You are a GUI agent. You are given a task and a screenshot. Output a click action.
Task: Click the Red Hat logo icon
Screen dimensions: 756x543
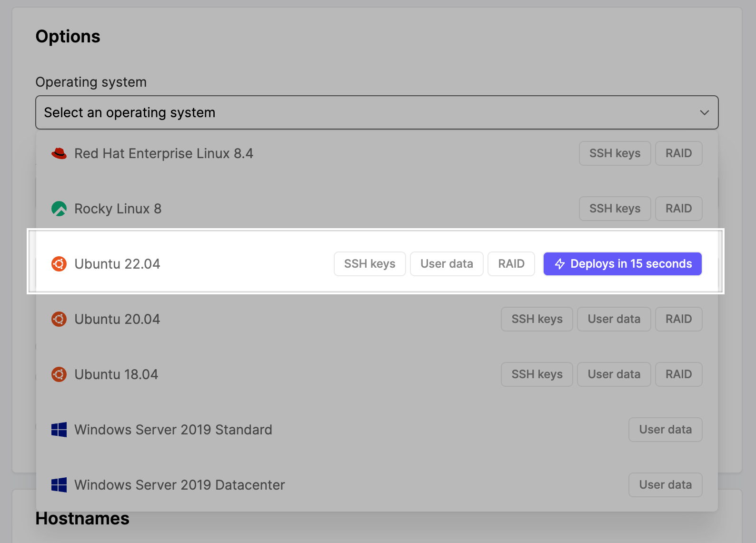point(59,153)
